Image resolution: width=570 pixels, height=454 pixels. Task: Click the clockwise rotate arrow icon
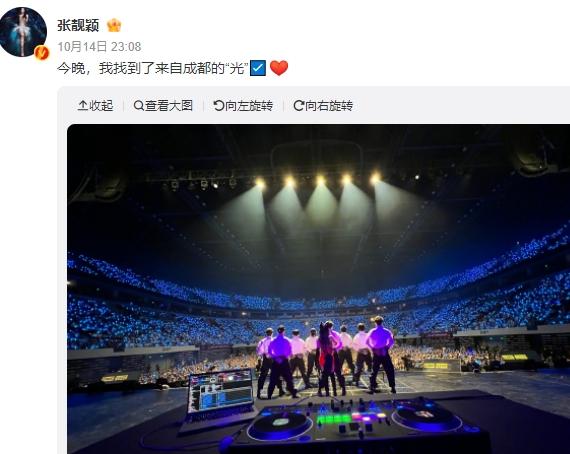(x=298, y=106)
